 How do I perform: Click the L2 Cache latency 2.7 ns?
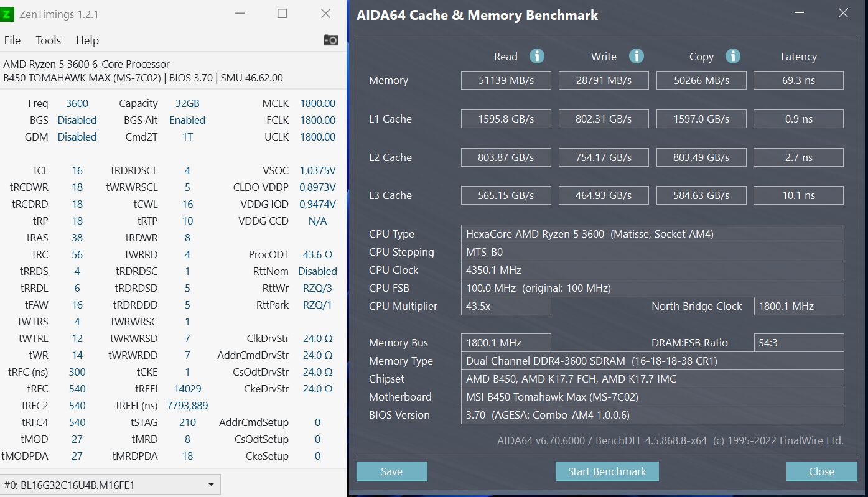799,157
